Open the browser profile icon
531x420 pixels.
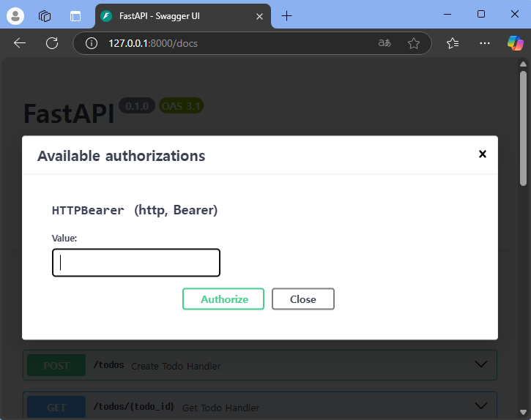[15, 16]
